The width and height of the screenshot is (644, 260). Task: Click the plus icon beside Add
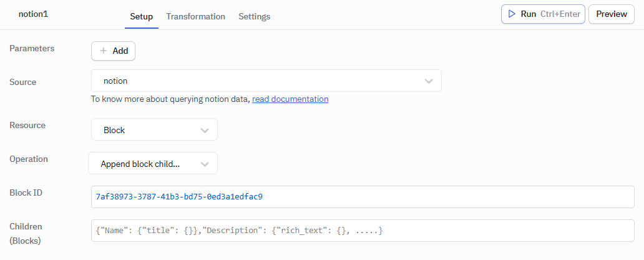point(104,51)
